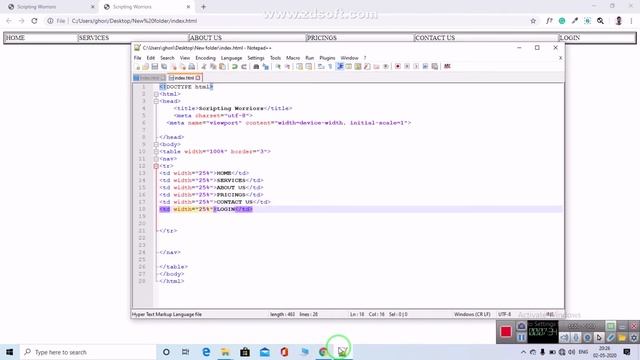The image size is (640, 360).
Task: Click the taskbar search box
Action: [x=88, y=352]
